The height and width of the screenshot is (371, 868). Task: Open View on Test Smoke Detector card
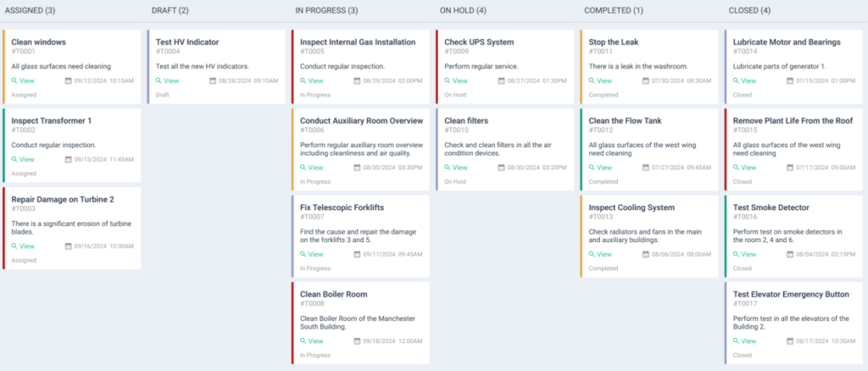pyautogui.click(x=744, y=254)
